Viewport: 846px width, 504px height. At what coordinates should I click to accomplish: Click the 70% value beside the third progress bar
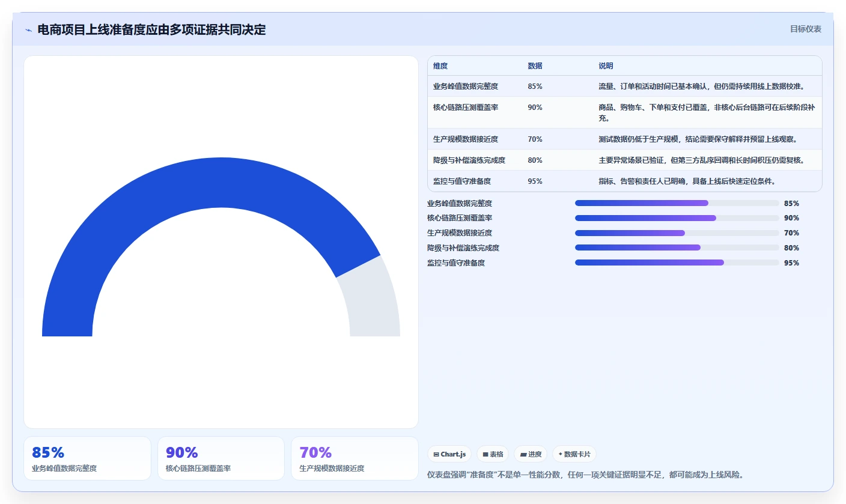click(x=791, y=233)
